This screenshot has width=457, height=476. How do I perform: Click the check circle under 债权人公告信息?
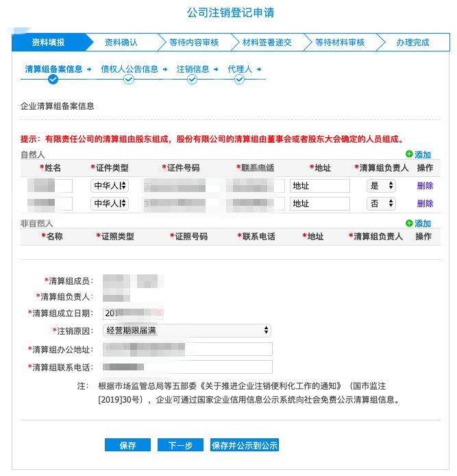click(129, 80)
